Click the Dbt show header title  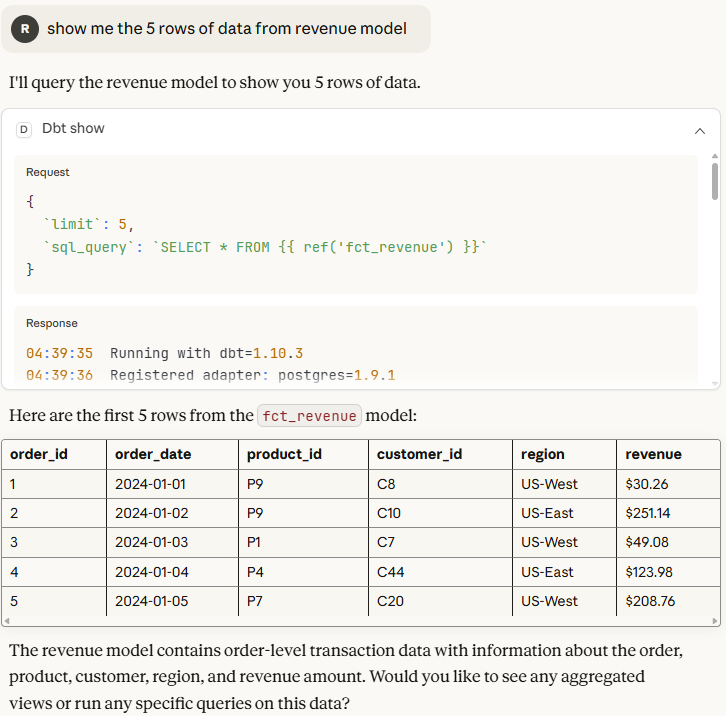point(73,129)
